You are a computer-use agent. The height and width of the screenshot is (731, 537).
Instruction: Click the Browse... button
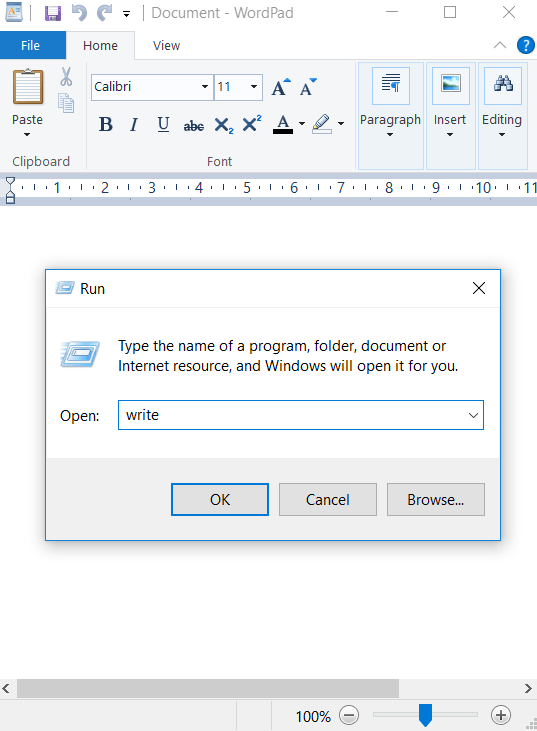point(435,499)
